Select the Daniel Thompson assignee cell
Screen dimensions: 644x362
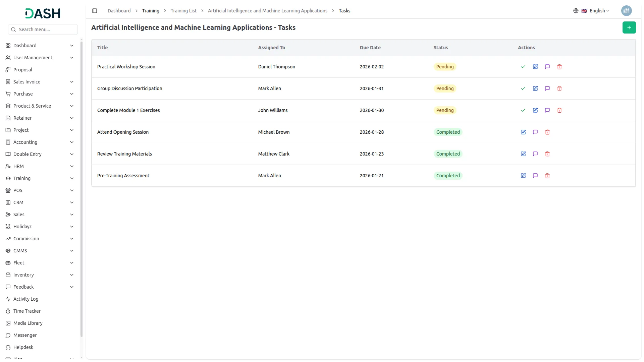pos(277,67)
